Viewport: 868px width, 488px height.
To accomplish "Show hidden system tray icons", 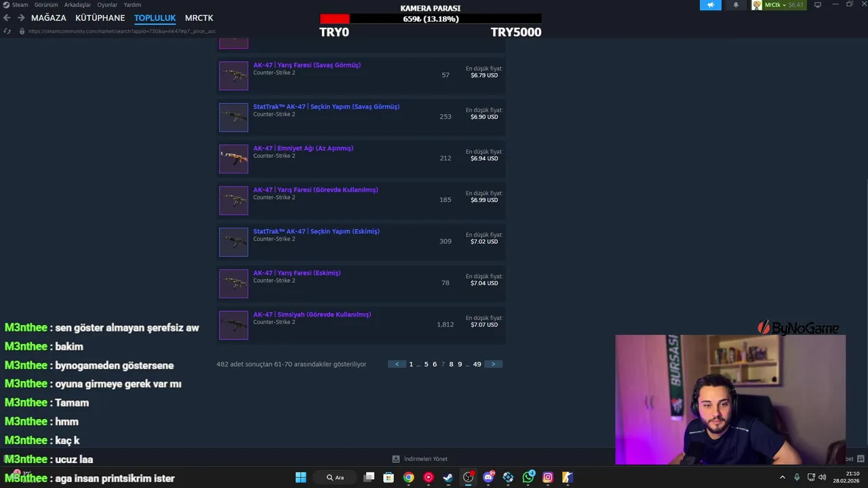I will click(x=783, y=477).
